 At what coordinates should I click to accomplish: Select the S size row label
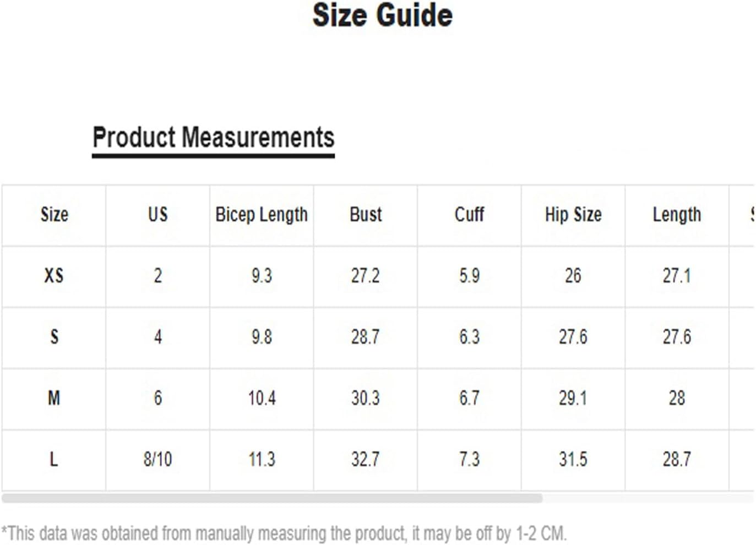click(54, 336)
